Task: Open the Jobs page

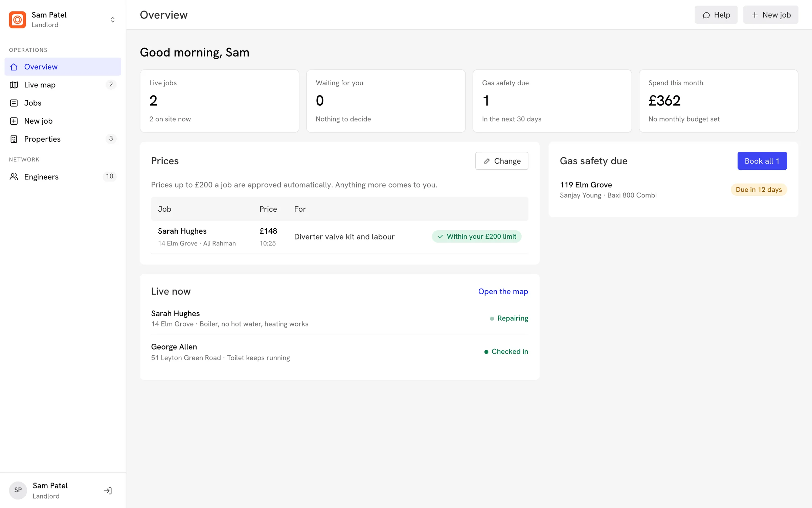Action: point(63,103)
